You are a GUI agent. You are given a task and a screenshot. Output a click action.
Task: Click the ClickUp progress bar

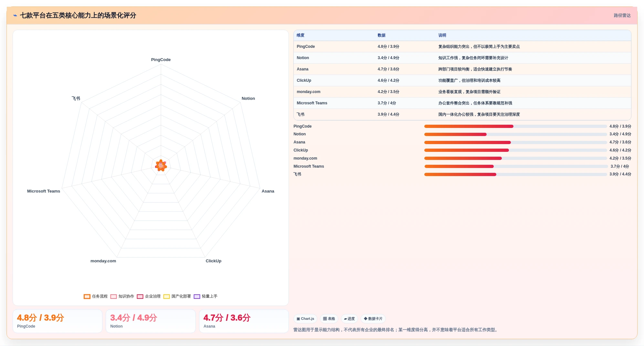point(516,150)
